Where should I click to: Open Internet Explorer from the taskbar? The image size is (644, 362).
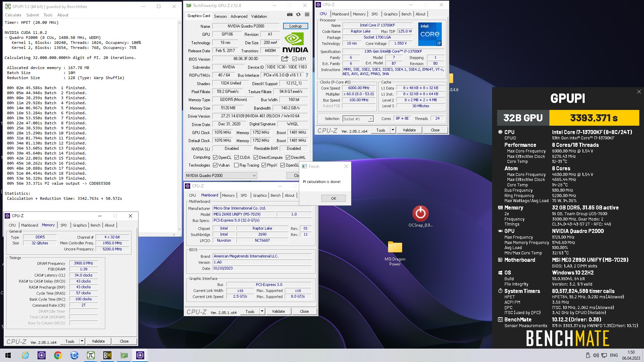(25, 355)
